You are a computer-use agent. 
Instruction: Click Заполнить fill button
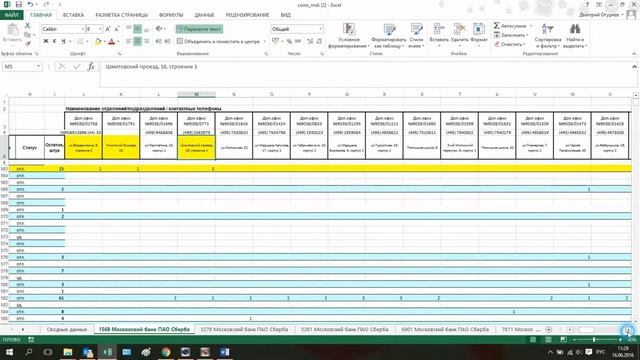coord(511,35)
